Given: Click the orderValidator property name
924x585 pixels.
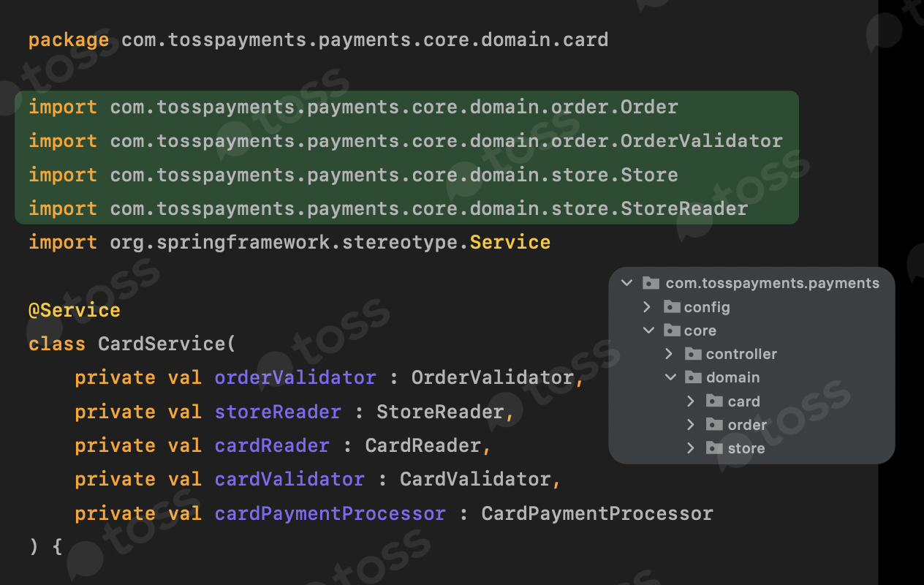Looking at the screenshot, I should pos(295,377).
